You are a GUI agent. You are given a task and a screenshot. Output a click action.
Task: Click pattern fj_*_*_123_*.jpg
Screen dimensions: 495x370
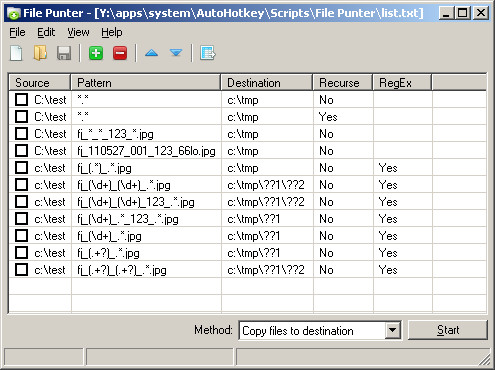(115, 134)
